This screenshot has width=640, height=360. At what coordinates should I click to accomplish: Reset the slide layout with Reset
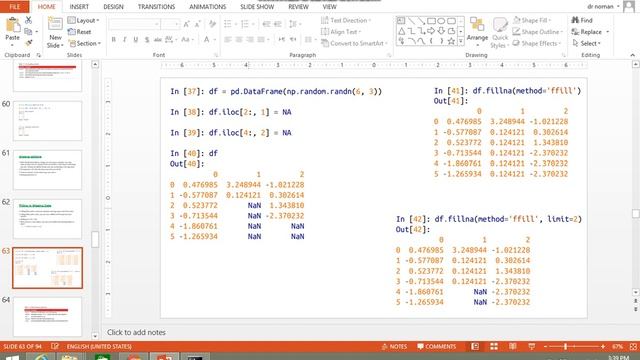[80, 32]
